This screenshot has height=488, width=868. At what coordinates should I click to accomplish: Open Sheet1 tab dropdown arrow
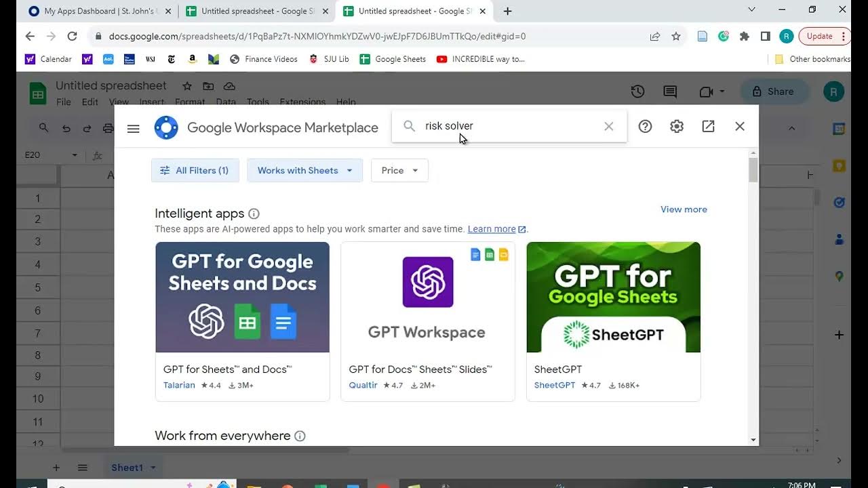click(x=153, y=468)
